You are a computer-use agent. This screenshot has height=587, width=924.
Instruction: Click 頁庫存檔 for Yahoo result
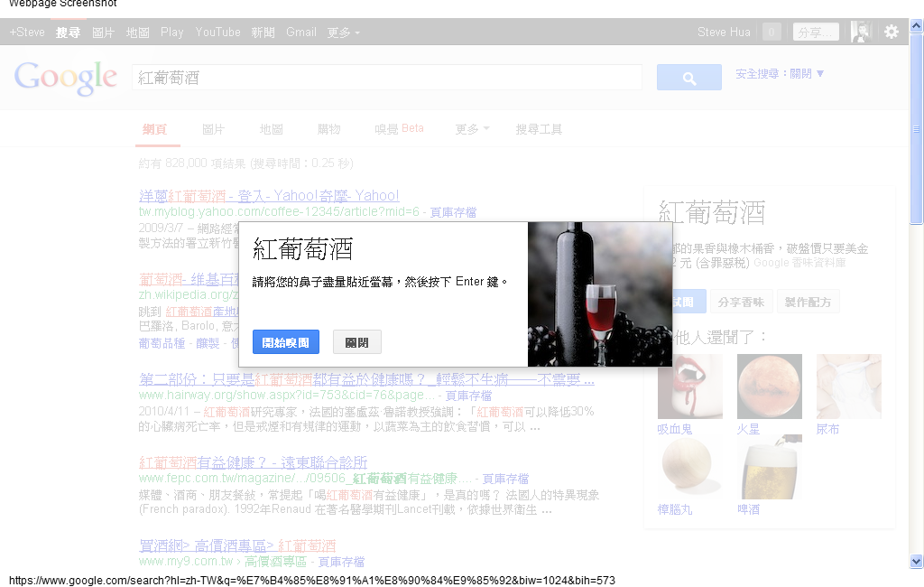[x=453, y=212]
